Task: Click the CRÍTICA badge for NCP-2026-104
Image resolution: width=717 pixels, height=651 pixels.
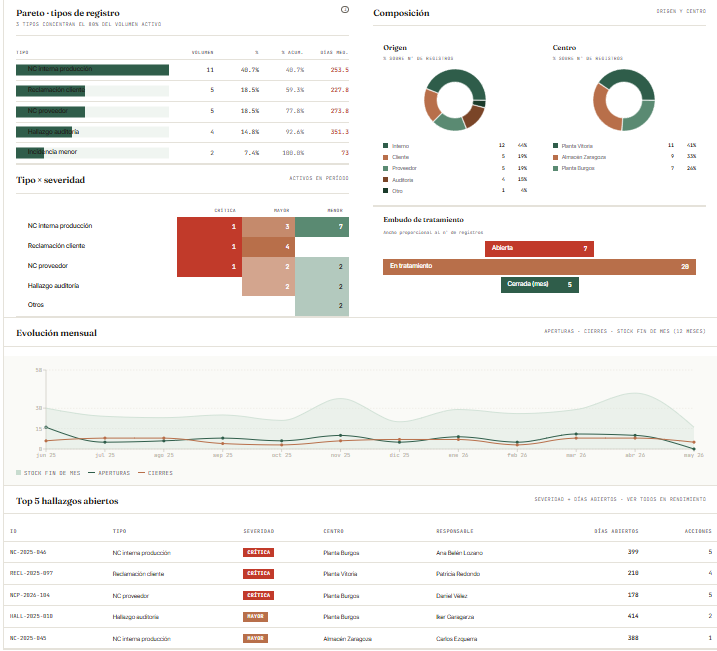Action: coord(258,595)
